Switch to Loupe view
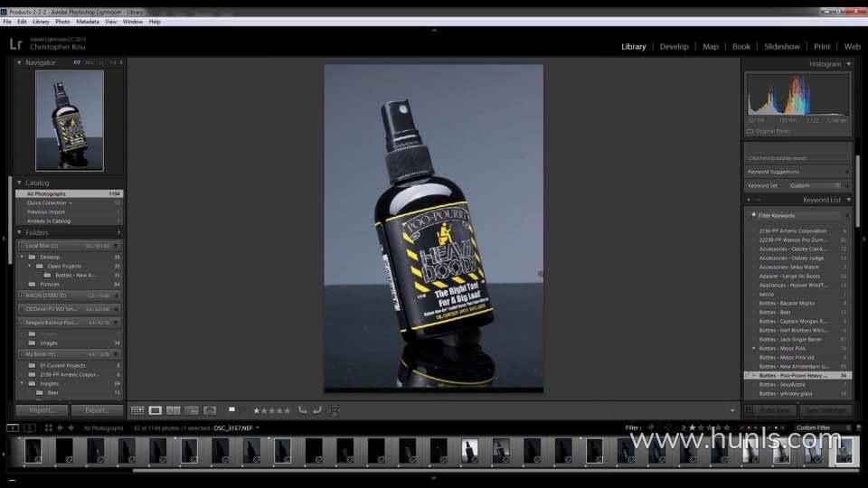Image resolution: width=868 pixels, height=488 pixels. click(155, 410)
